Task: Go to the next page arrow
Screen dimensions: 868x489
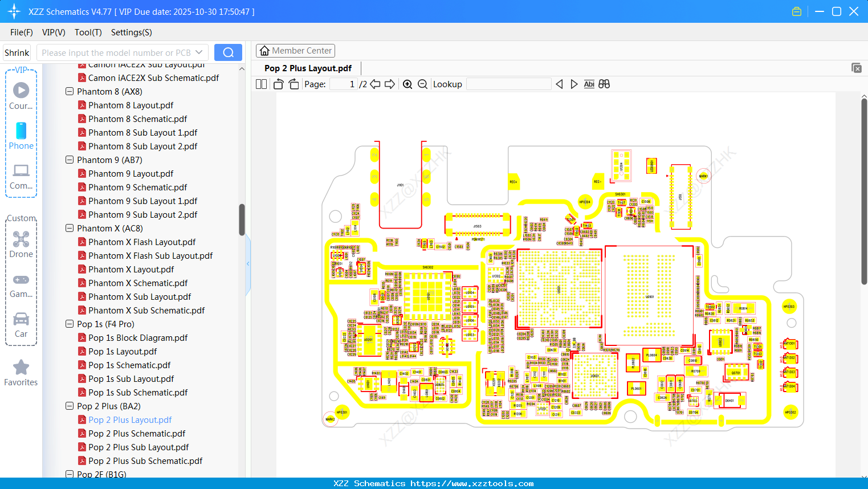Action: point(390,84)
